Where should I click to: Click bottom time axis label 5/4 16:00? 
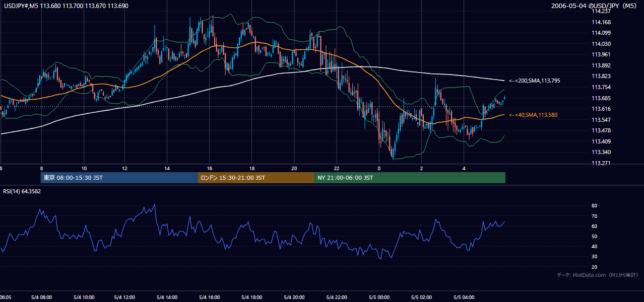pyautogui.click(x=209, y=297)
